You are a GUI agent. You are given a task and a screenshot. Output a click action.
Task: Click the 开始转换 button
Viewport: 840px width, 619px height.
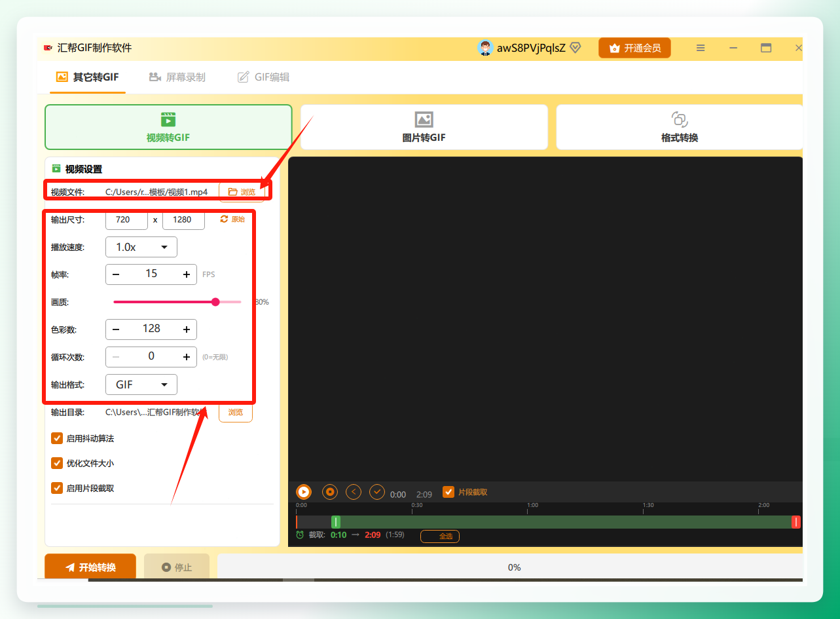coord(90,567)
